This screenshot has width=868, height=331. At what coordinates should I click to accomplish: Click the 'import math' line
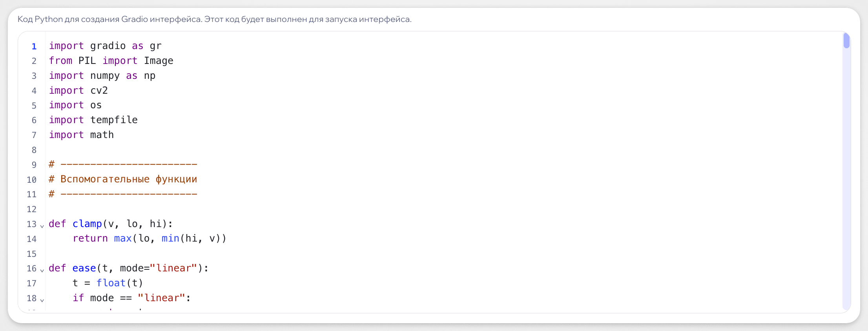(81, 135)
